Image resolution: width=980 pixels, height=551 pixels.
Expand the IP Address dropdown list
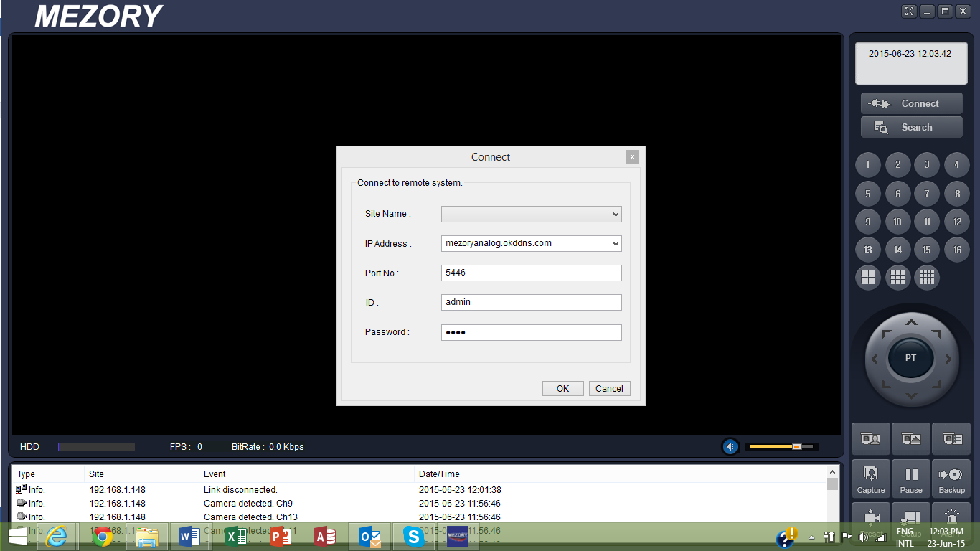coord(616,243)
